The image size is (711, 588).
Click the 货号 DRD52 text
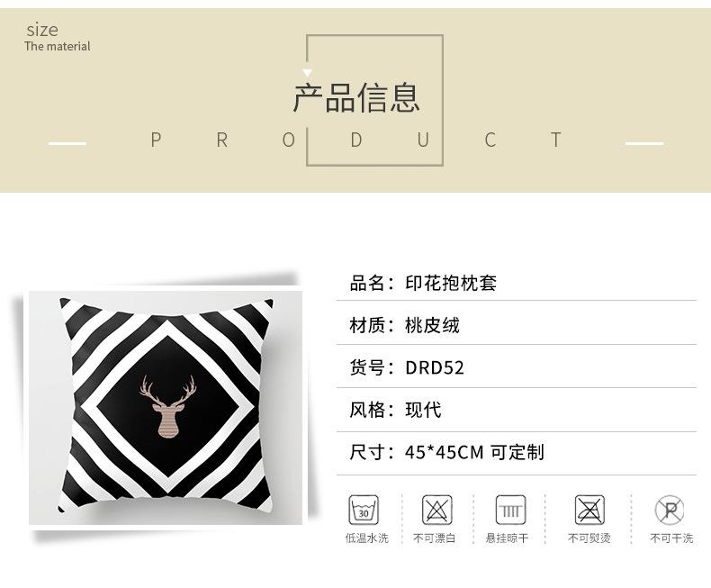coord(407,367)
